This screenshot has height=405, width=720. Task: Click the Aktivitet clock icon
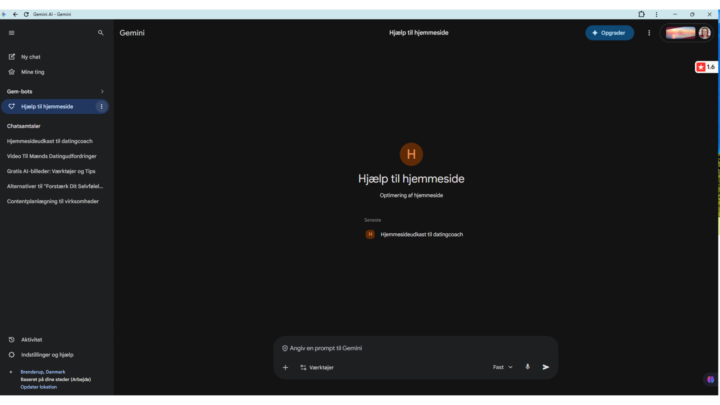(11, 340)
